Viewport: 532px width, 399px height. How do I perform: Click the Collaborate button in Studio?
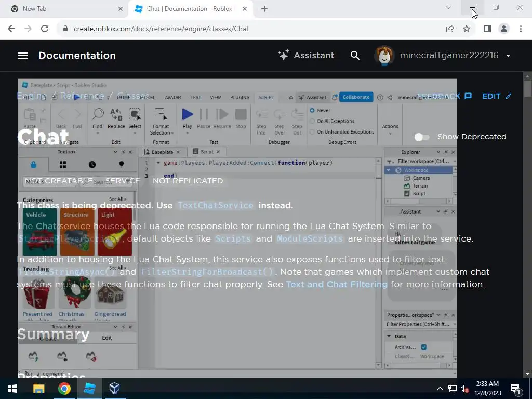click(x=356, y=97)
